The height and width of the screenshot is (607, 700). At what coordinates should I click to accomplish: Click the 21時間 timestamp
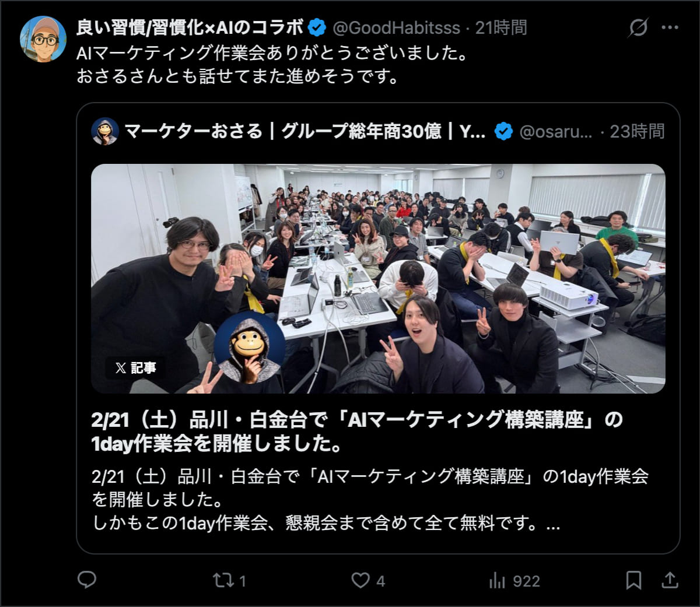(501, 27)
